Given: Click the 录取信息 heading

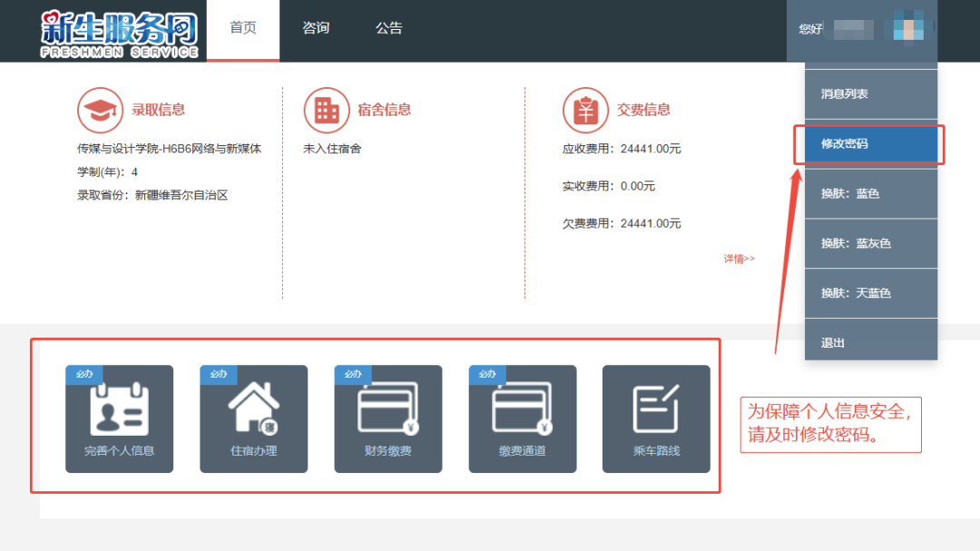Looking at the screenshot, I should tap(158, 110).
